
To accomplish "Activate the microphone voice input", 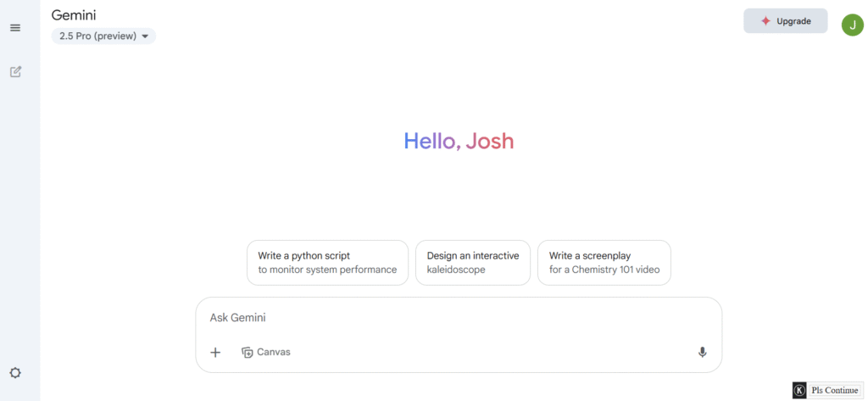I will pos(702,353).
